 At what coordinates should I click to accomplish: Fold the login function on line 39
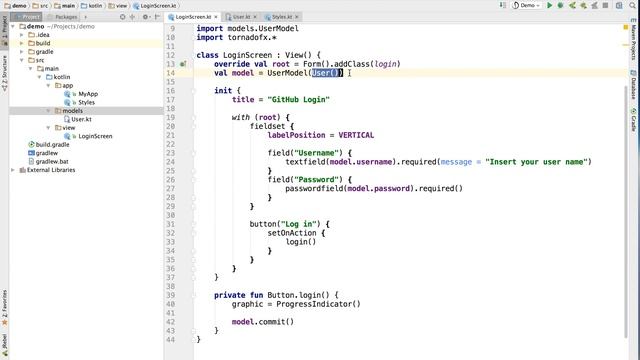194,295
